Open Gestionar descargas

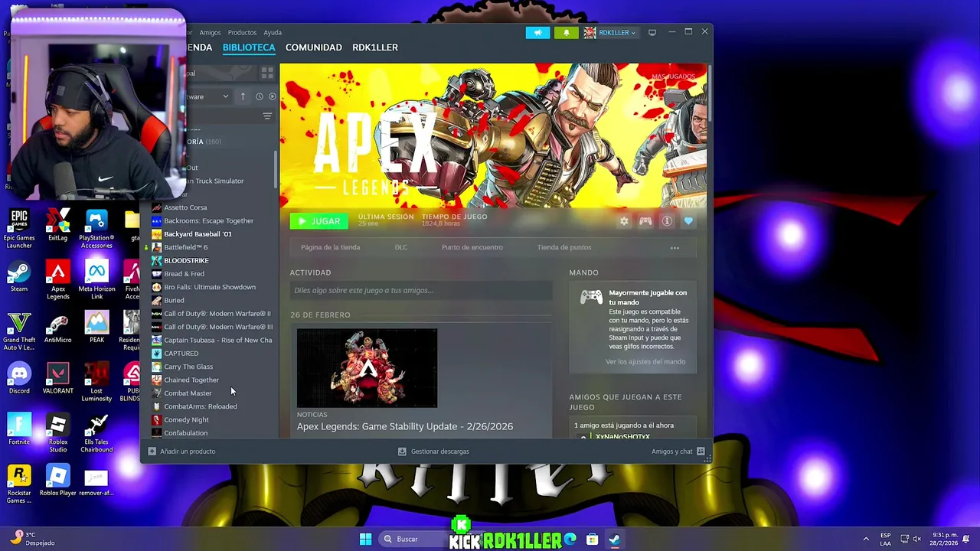(x=433, y=452)
